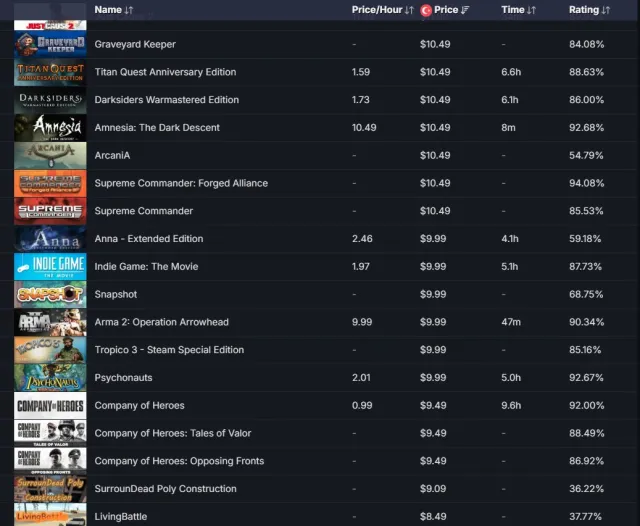
Task: Select the Psychonauts game name
Action: [123, 377]
